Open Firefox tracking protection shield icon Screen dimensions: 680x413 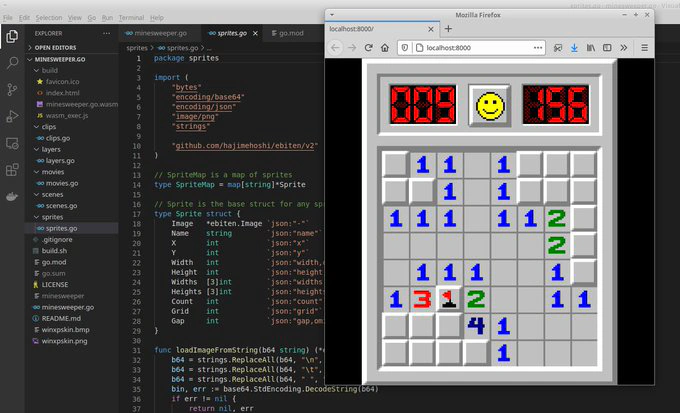coord(405,48)
